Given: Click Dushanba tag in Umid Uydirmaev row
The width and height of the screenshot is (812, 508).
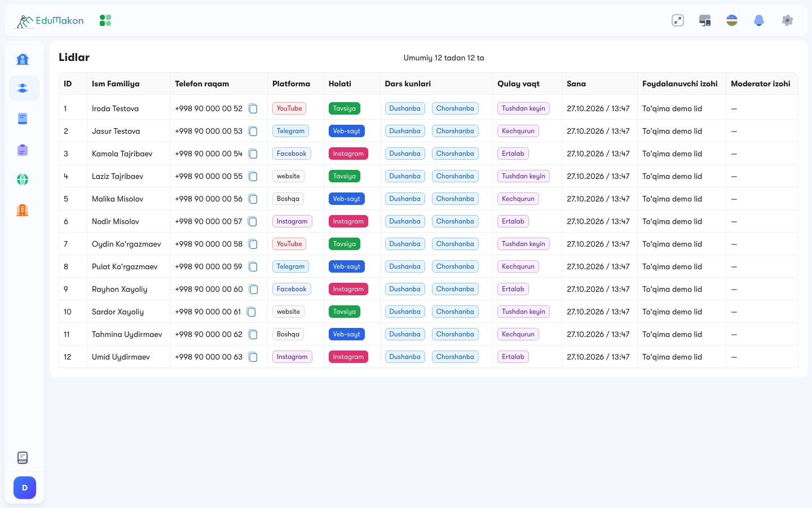Looking at the screenshot, I should 405,357.
